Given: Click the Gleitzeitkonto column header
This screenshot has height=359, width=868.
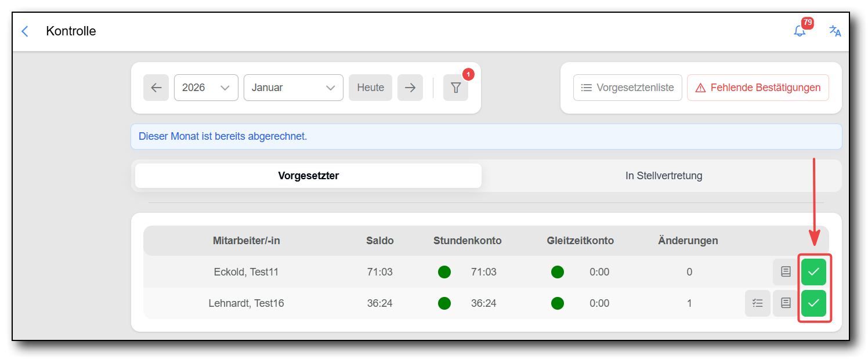Looking at the screenshot, I should point(580,241).
